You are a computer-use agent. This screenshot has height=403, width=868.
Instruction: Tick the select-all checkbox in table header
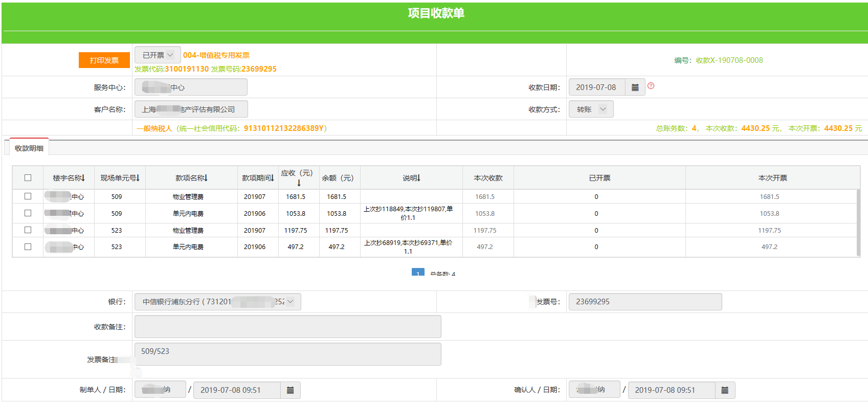click(x=28, y=178)
